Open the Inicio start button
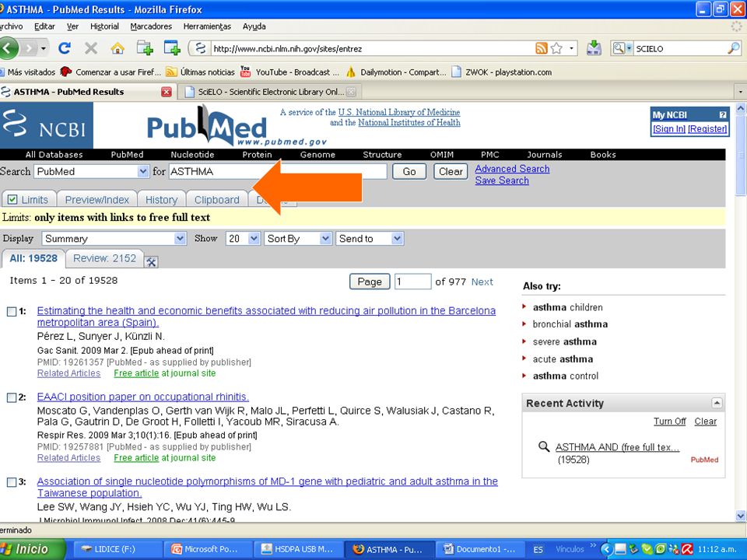Image resolution: width=747 pixels, height=560 pixels. coord(31,549)
